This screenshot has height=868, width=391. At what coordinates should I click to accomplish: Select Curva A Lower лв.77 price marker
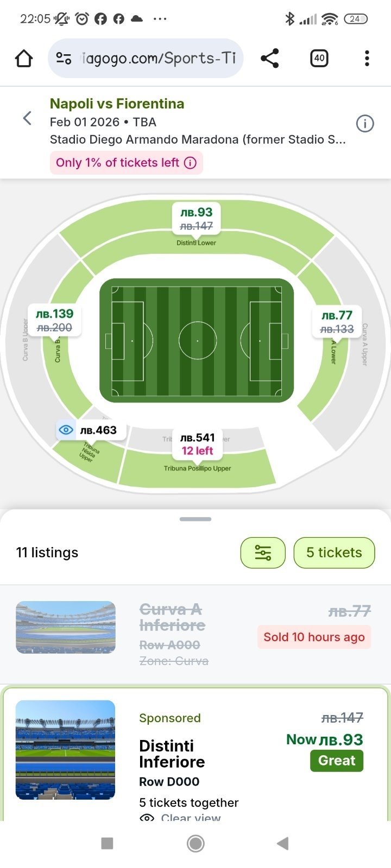coord(337,322)
